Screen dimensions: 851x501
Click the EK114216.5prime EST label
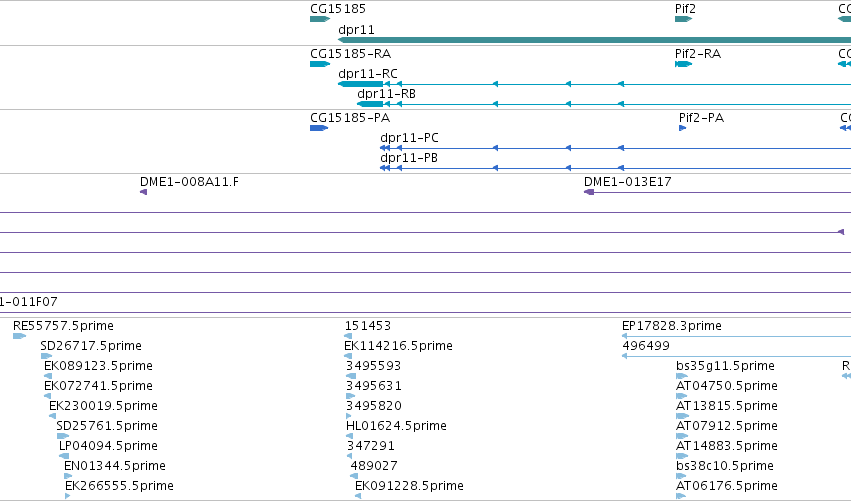coord(398,346)
